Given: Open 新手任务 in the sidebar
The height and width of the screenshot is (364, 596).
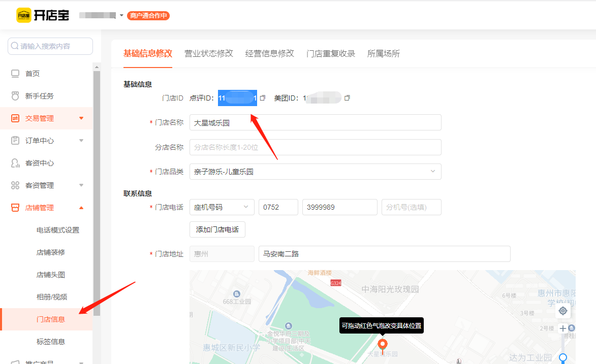Looking at the screenshot, I should 39,96.
